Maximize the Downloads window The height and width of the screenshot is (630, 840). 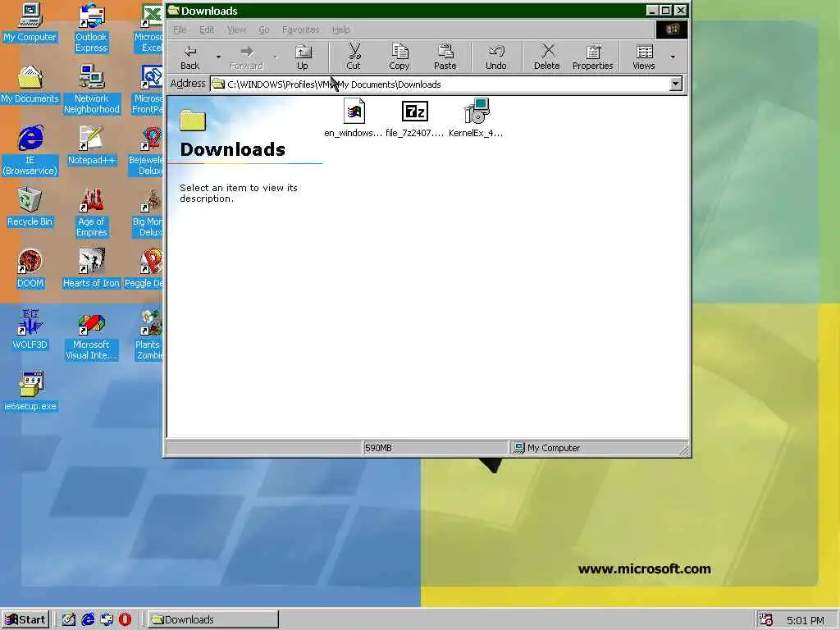[666, 11]
